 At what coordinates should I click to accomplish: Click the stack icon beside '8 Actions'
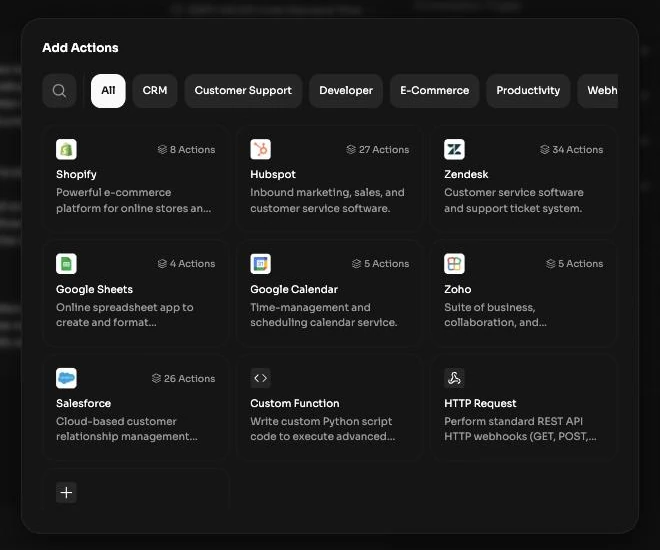162,149
